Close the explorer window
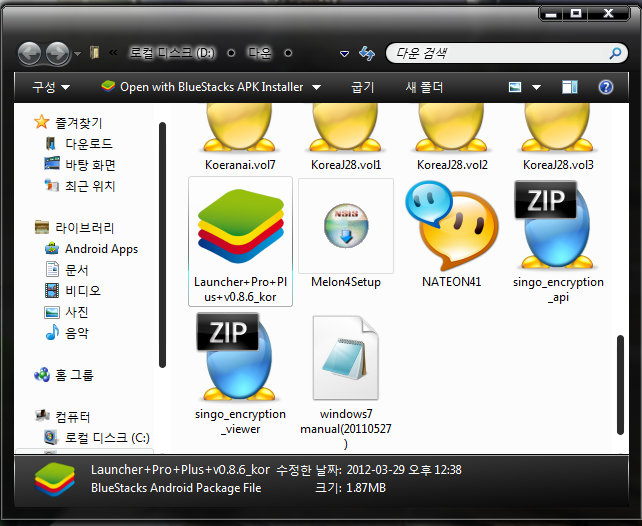The height and width of the screenshot is (526, 642). (x=608, y=14)
